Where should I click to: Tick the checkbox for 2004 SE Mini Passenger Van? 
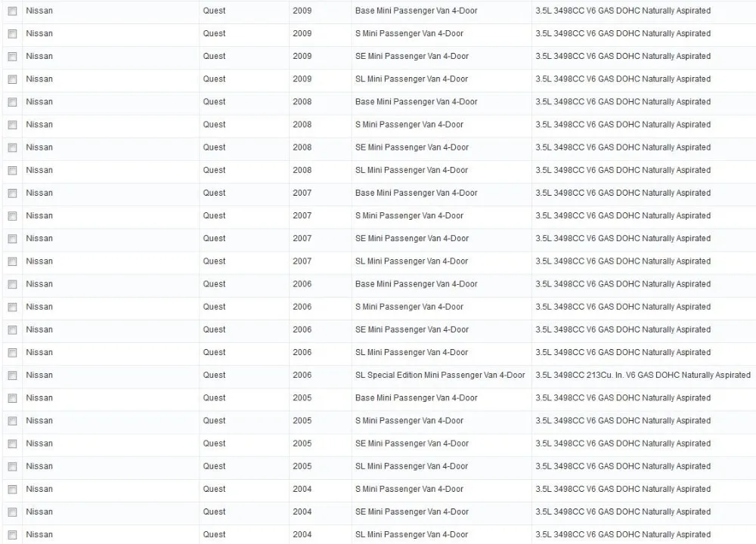tap(13, 512)
